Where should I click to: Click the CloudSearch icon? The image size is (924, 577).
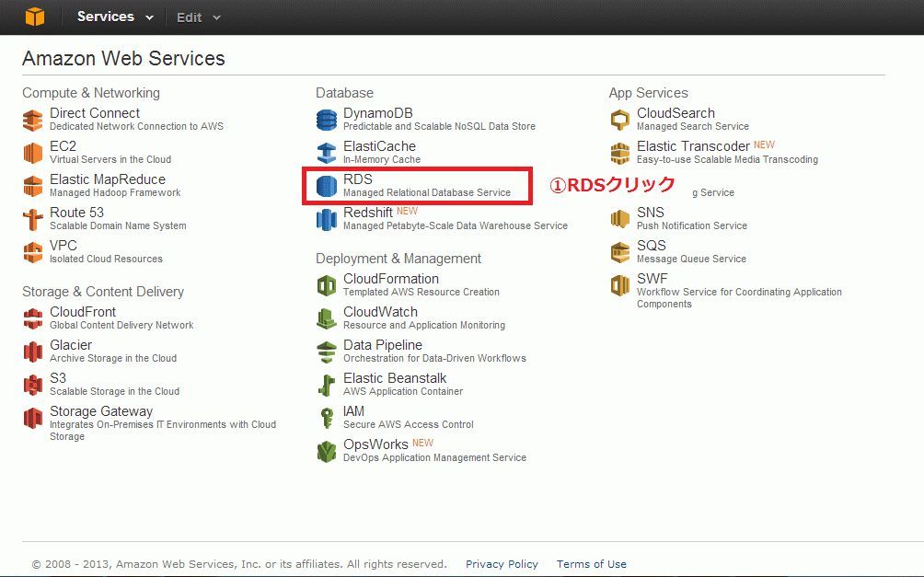(x=620, y=121)
